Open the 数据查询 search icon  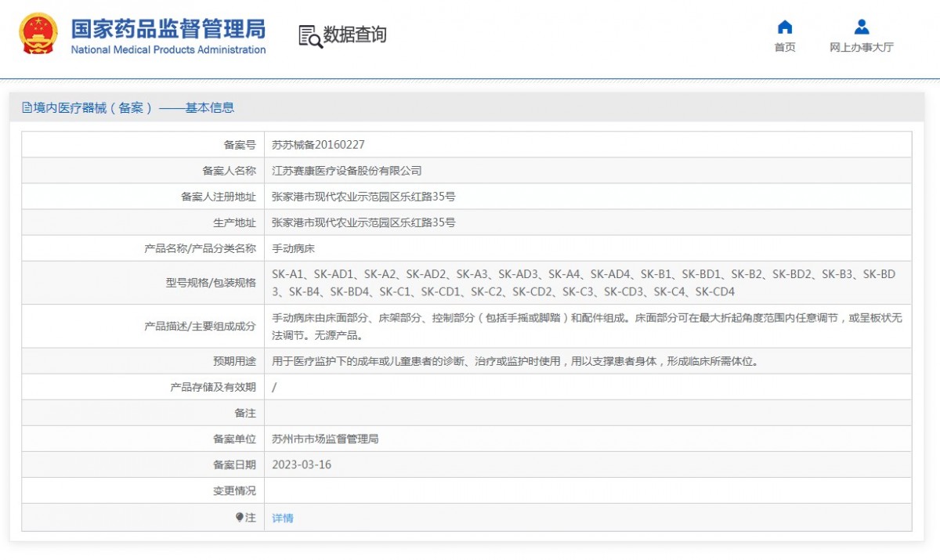[x=310, y=36]
